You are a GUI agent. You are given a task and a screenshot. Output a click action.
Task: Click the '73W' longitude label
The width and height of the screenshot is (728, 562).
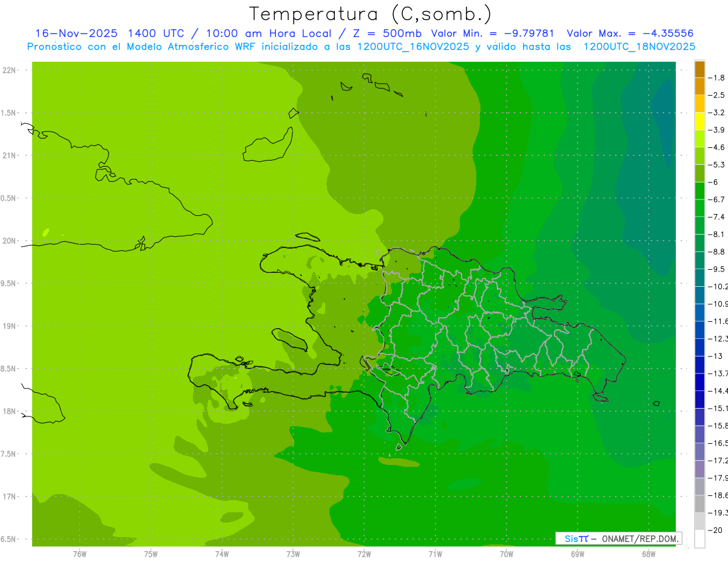[x=293, y=555]
